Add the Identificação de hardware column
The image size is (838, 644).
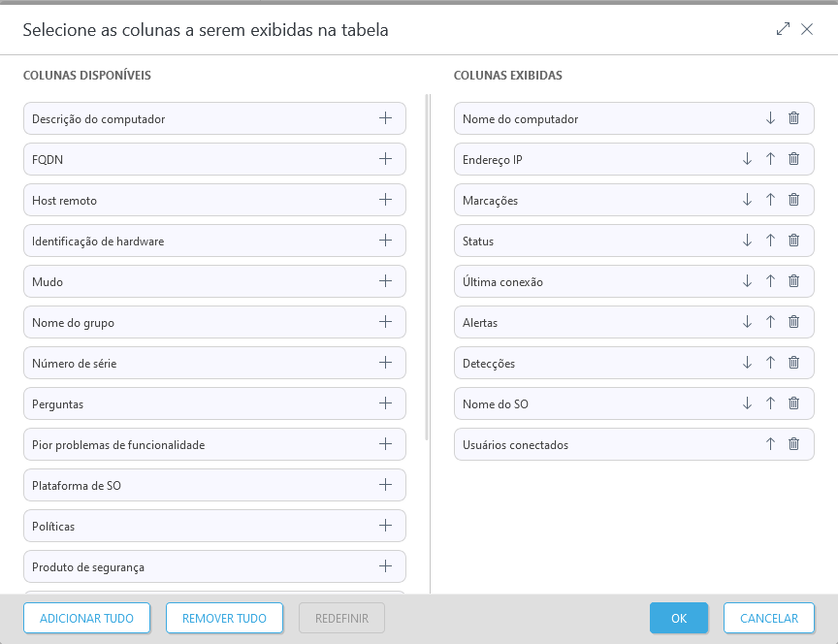click(x=385, y=241)
